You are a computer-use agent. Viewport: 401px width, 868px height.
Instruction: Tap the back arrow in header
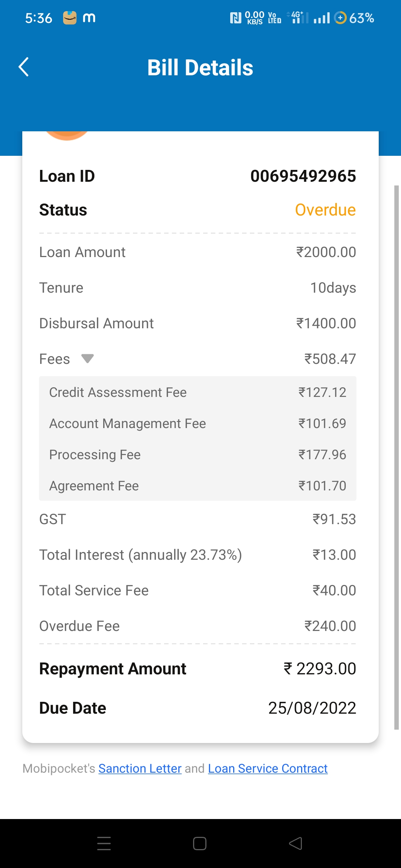[24, 67]
